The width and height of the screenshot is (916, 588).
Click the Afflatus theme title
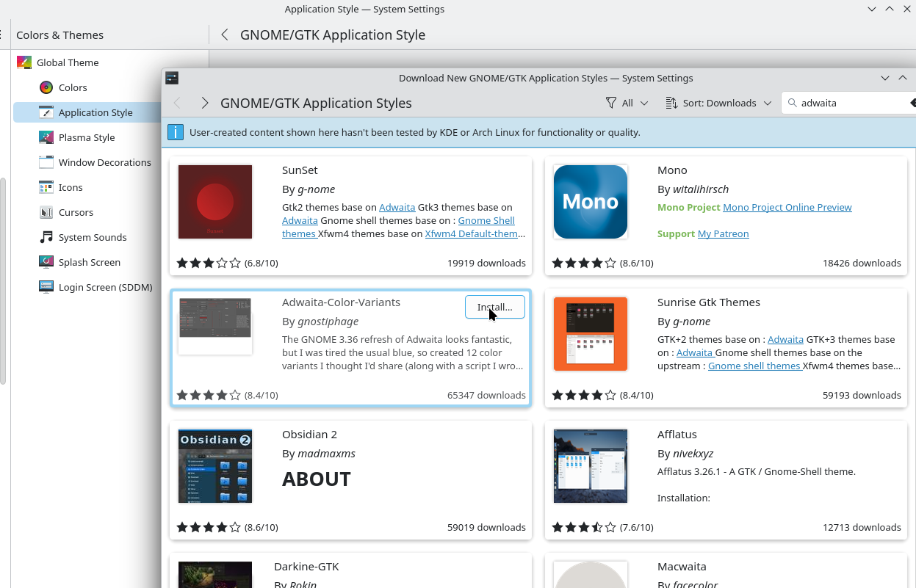(677, 434)
